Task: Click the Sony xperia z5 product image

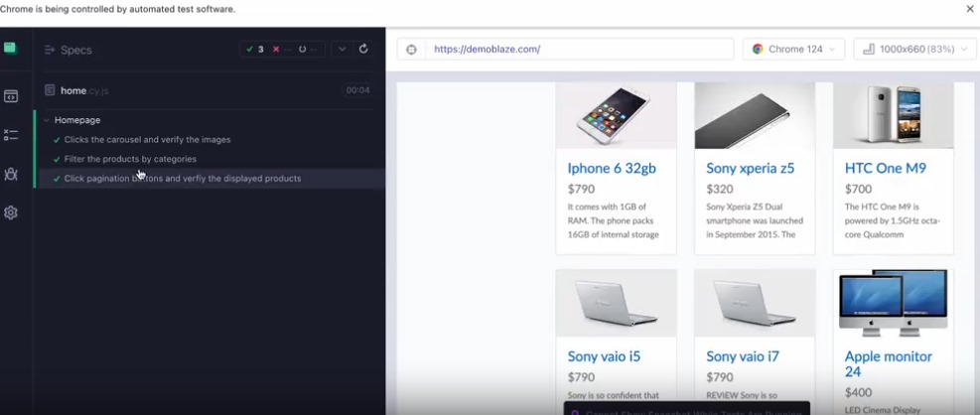Action: (755, 115)
